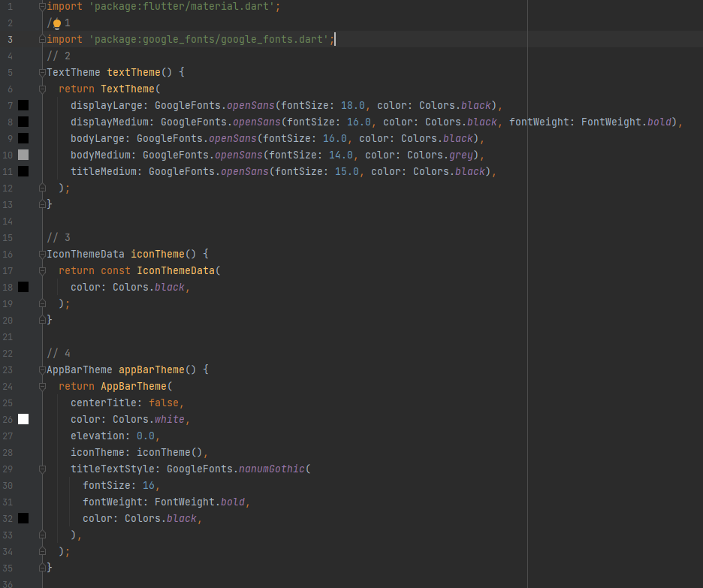
Task: Click the '// 4' comment
Action: (59, 353)
